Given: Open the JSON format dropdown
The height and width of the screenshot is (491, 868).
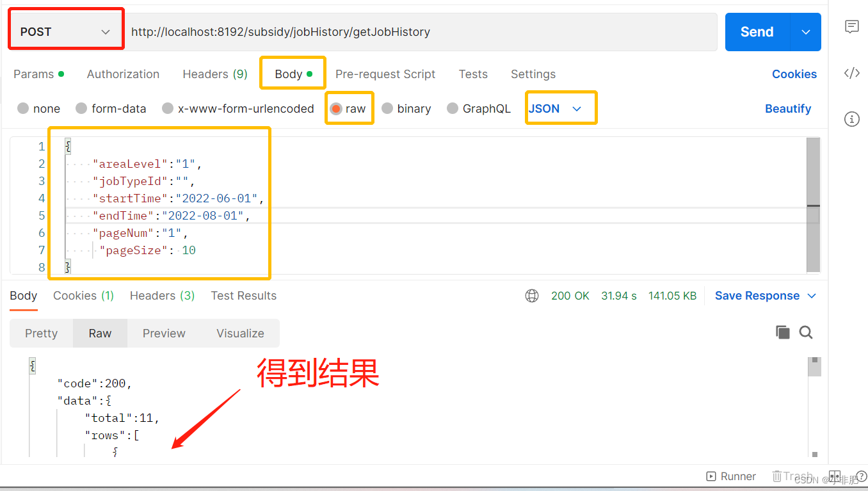Looking at the screenshot, I should point(555,109).
